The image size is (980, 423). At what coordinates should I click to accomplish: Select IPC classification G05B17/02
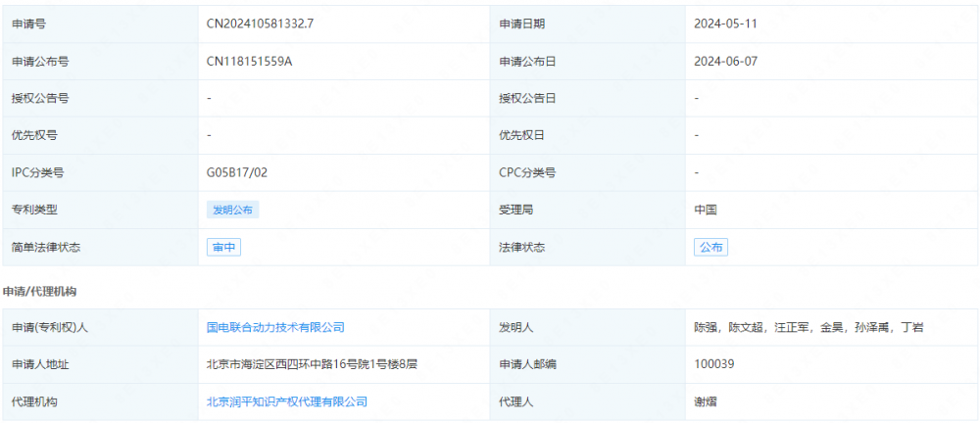pos(237,173)
